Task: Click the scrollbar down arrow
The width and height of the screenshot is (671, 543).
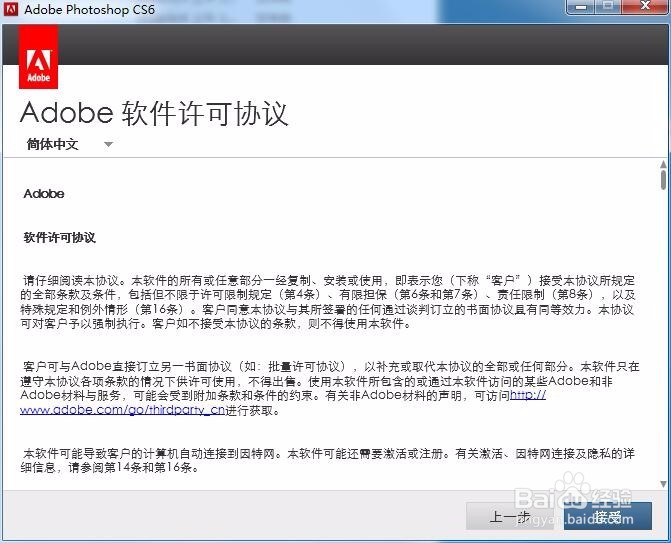Action: click(663, 484)
